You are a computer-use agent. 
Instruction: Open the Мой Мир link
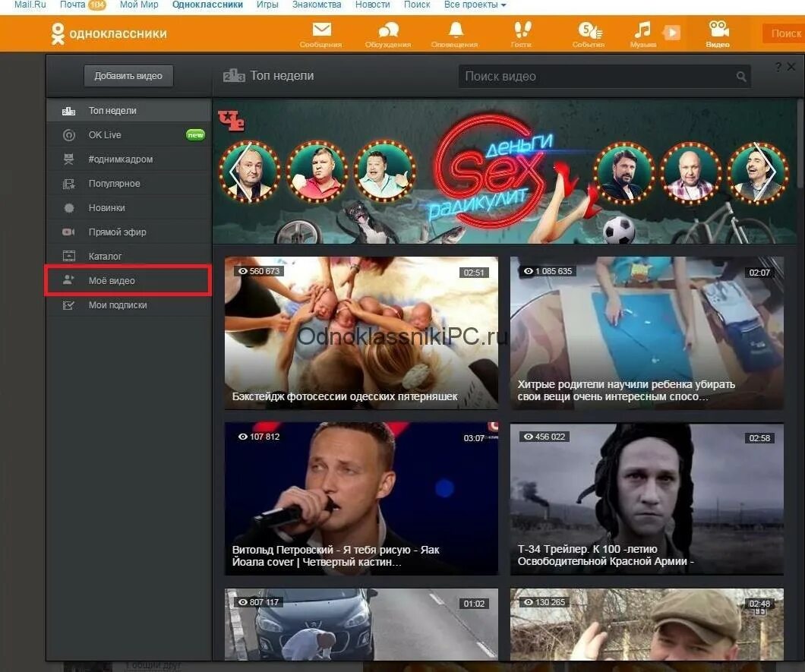tap(139, 5)
